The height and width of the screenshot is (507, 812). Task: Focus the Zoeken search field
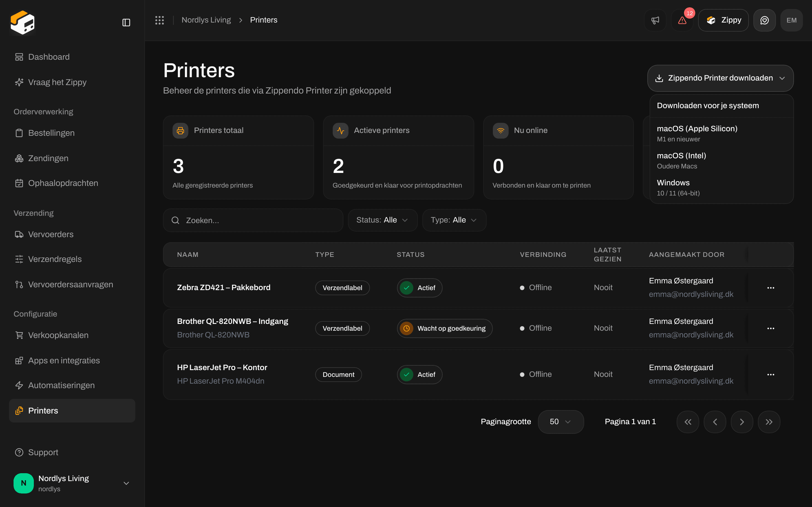253,220
